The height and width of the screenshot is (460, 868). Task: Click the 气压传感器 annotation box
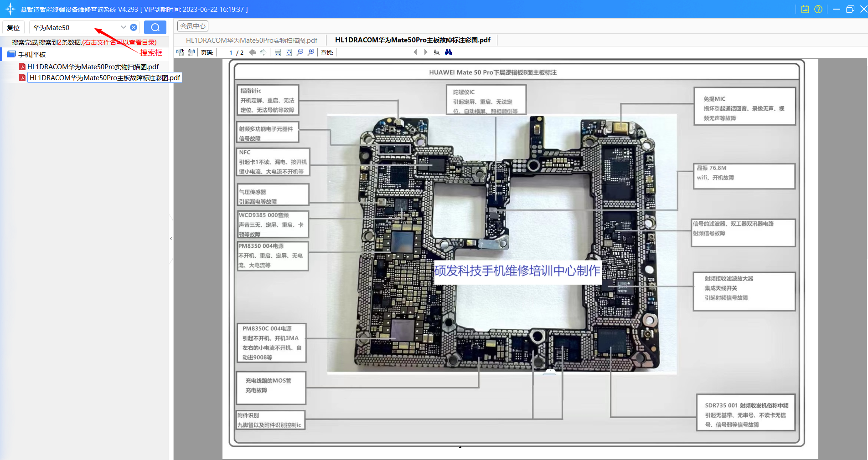click(x=273, y=195)
